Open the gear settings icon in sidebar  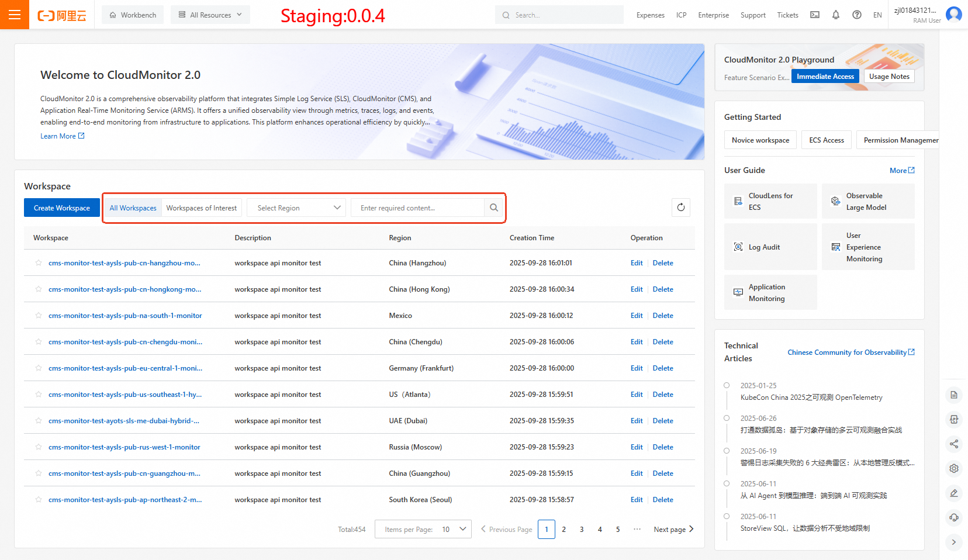[x=954, y=468]
